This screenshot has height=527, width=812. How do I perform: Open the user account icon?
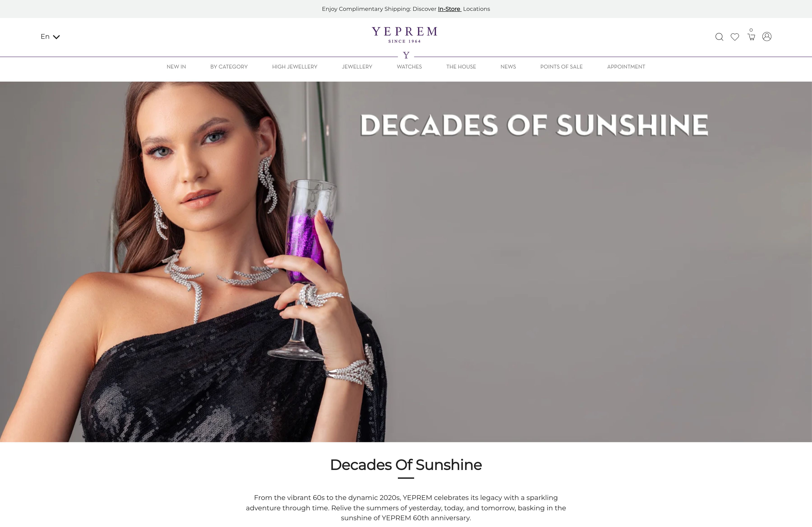(x=767, y=37)
